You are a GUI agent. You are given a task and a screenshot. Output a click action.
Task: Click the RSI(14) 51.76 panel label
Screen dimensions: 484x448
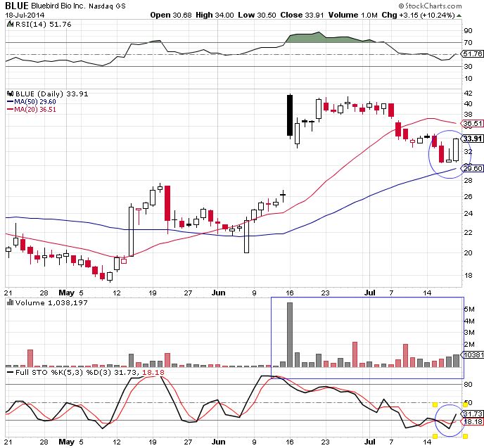pos(43,24)
